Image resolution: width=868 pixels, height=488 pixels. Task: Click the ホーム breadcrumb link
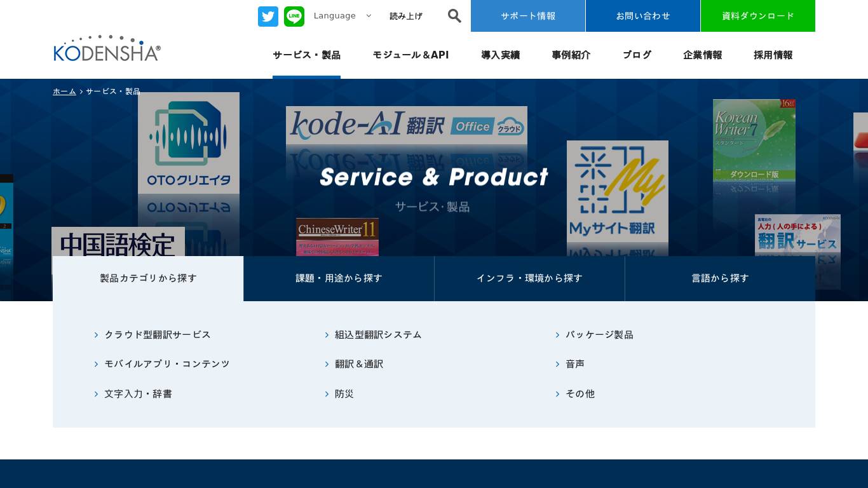[64, 91]
